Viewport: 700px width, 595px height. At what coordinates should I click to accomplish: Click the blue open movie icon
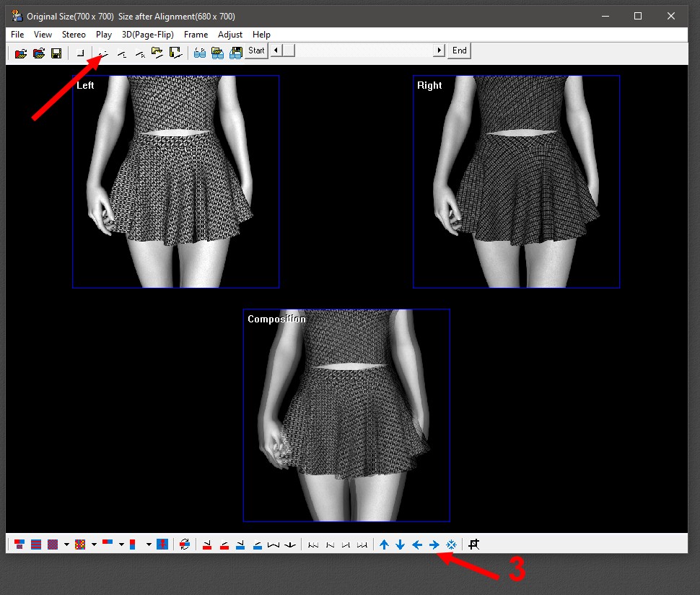[x=200, y=53]
